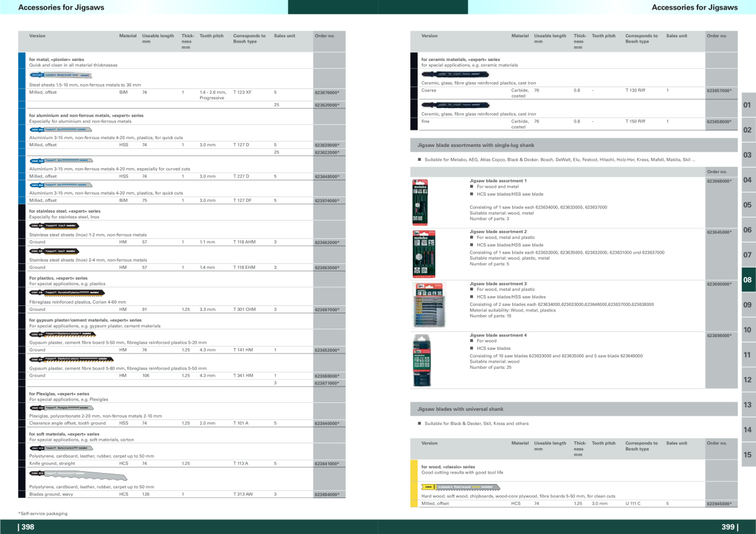
Task: Select the highlighted chapter tab 08
Action: pos(747,280)
